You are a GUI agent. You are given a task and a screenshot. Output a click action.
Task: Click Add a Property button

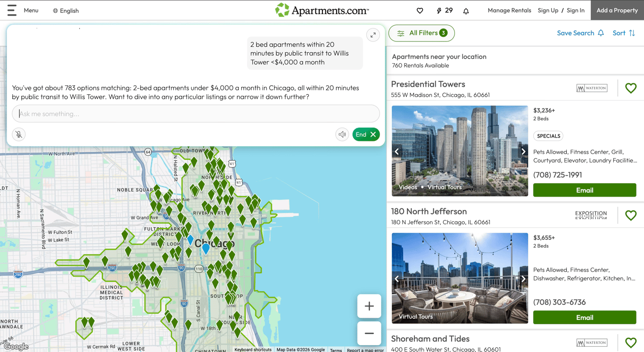(x=617, y=10)
